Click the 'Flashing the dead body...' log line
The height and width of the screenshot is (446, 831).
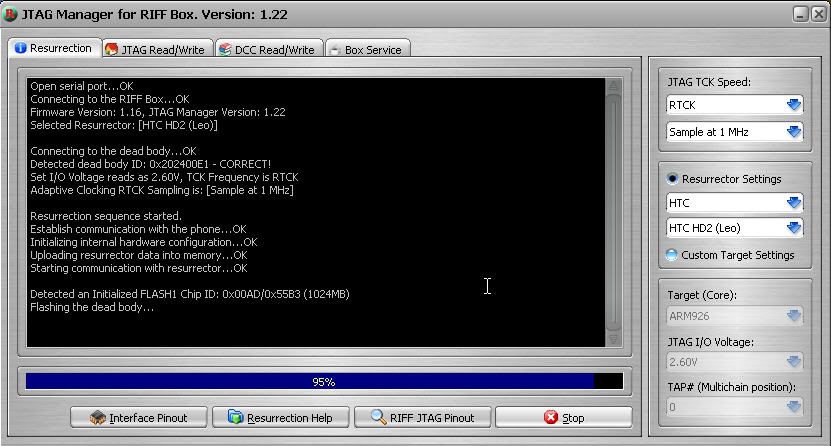click(x=92, y=307)
